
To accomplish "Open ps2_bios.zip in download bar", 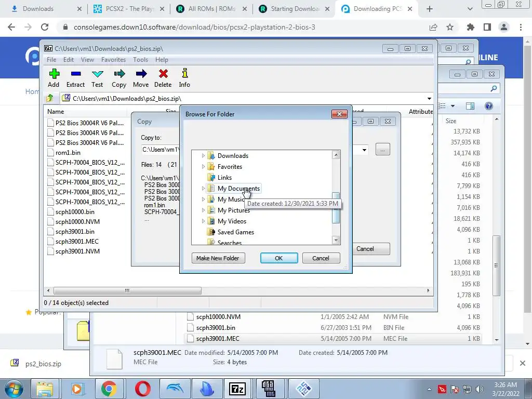I will tap(43, 364).
